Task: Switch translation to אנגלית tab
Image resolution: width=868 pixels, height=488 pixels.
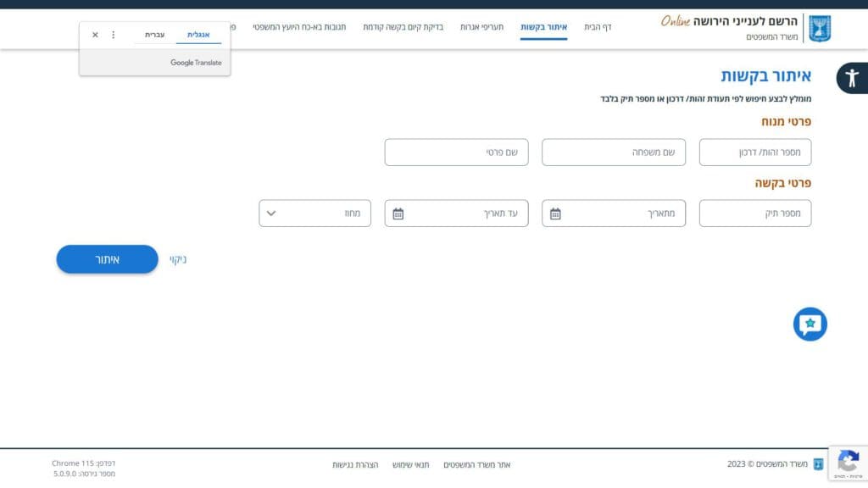Action: click(x=198, y=35)
